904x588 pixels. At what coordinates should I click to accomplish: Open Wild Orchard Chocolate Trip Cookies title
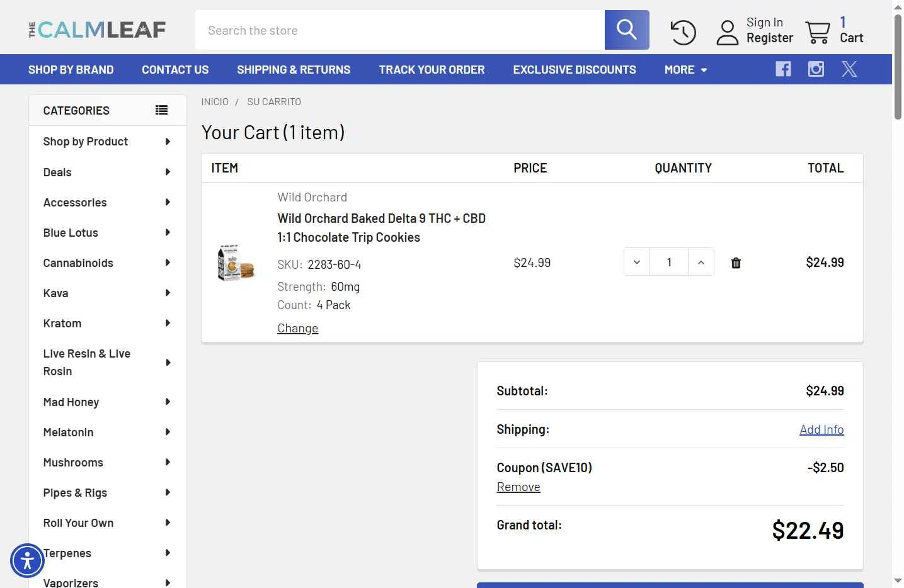point(382,228)
